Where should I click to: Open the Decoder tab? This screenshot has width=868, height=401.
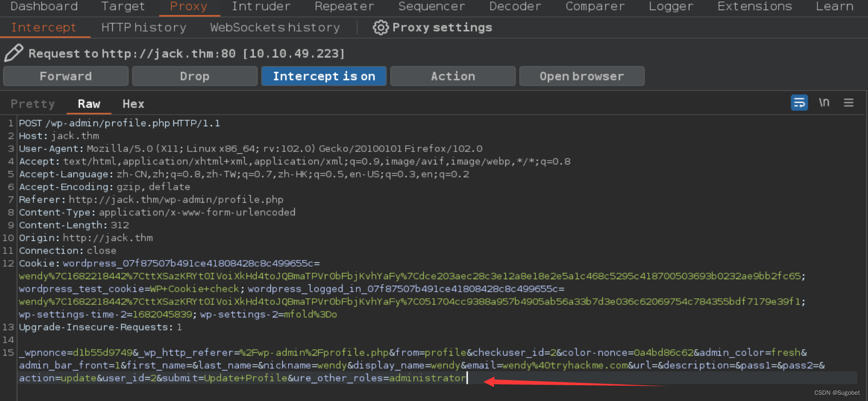tap(515, 6)
